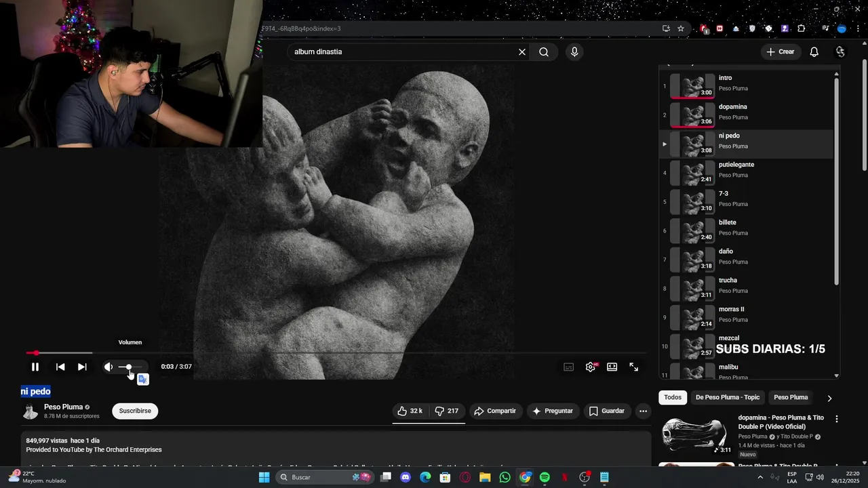Mute the player volume speaker icon
This screenshot has height=488, width=868.
point(108,367)
